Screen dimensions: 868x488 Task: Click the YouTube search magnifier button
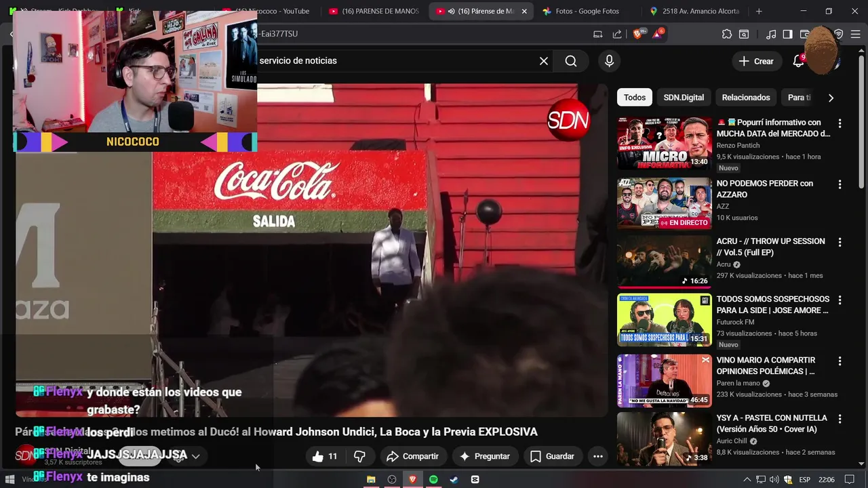coord(571,61)
